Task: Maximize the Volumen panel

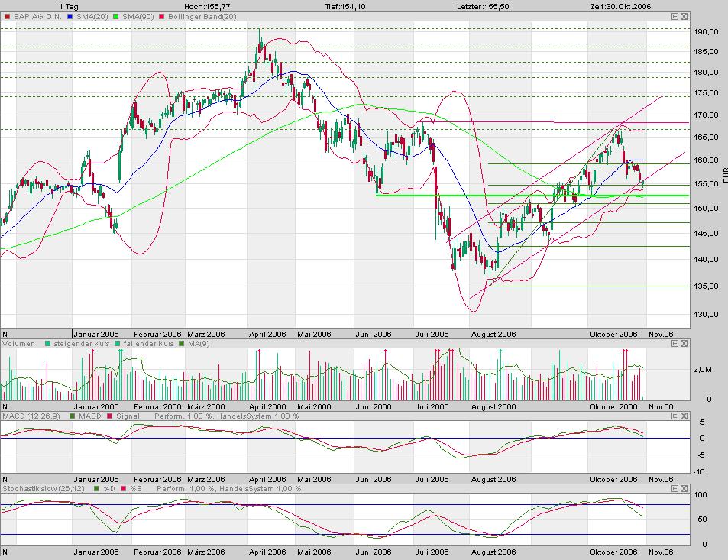Action: (x=675, y=344)
